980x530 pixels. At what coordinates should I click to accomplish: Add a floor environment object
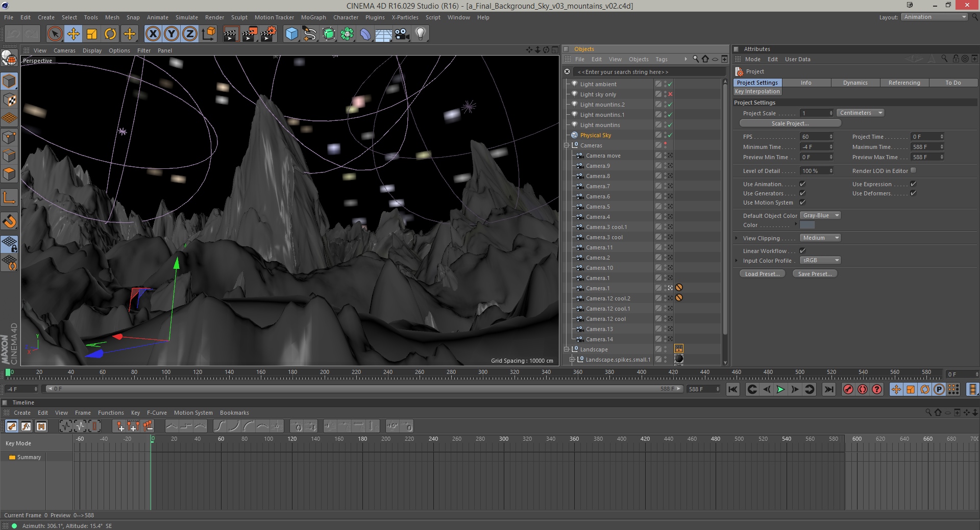(384, 34)
